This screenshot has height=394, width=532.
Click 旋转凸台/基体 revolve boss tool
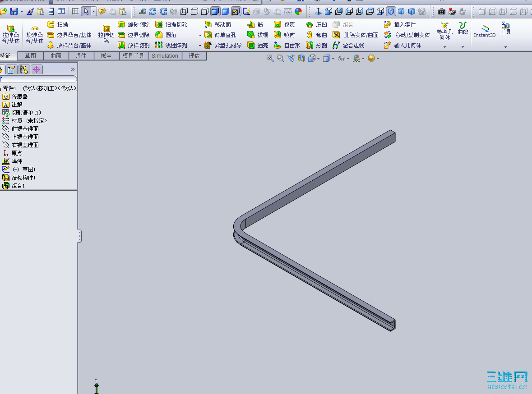pyautogui.click(x=35, y=34)
